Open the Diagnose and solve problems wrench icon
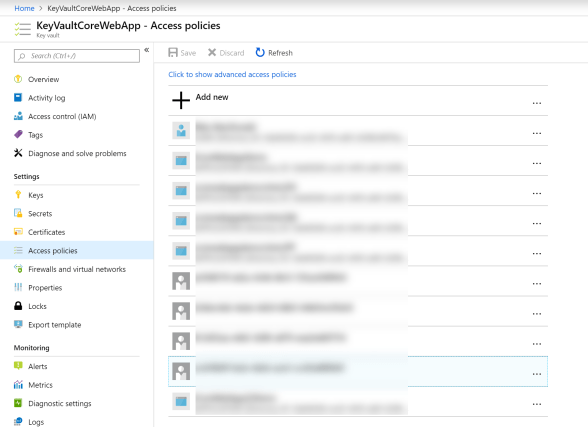The image size is (588, 427). [18, 153]
